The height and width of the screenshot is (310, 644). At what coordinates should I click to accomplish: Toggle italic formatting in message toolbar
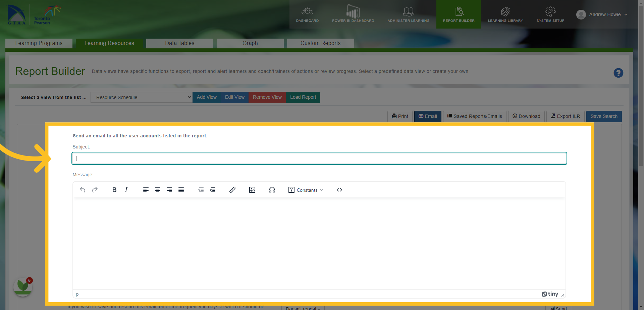[126, 190]
